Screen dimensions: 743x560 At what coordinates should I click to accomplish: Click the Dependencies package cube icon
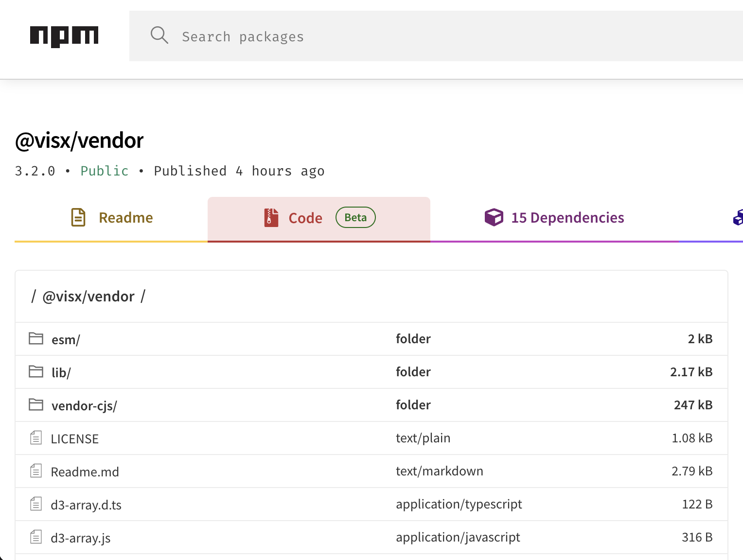click(x=494, y=217)
